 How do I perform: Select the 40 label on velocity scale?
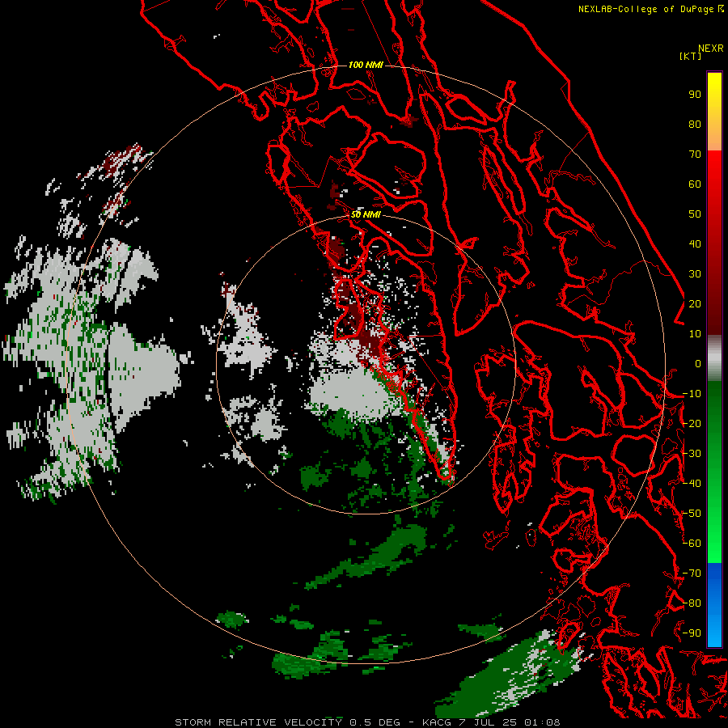pos(695,243)
